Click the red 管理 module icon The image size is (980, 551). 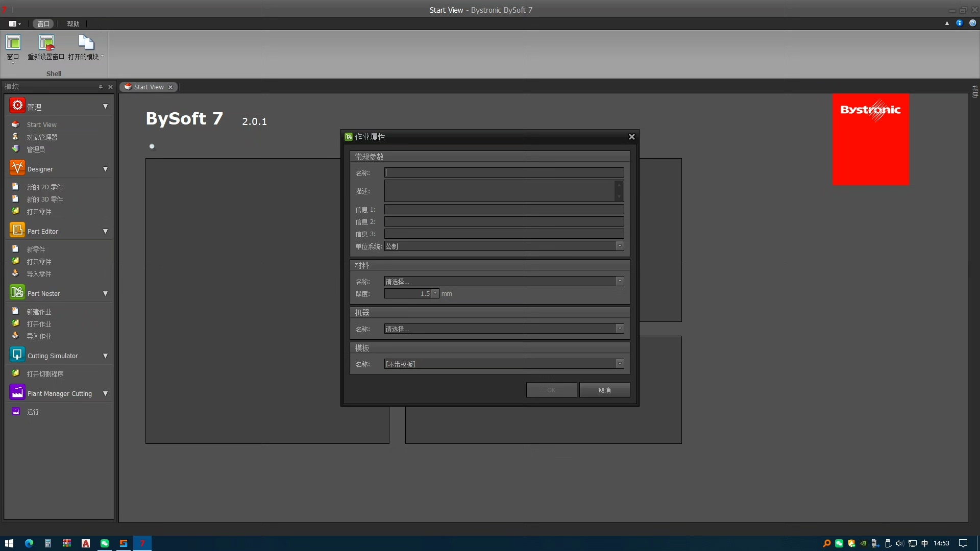(x=17, y=106)
